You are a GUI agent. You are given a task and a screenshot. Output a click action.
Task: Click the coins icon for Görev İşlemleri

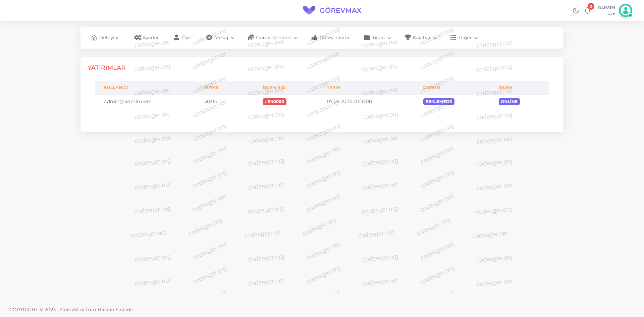251,38
